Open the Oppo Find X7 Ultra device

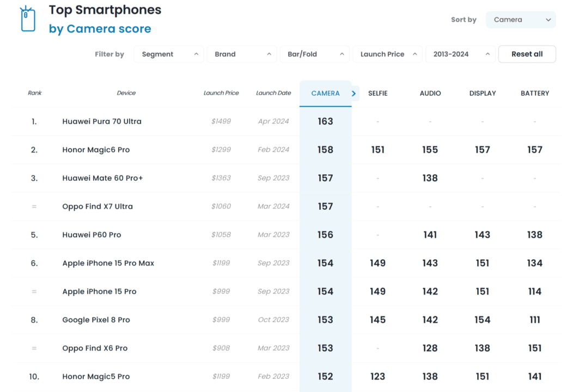click(97, 206)
